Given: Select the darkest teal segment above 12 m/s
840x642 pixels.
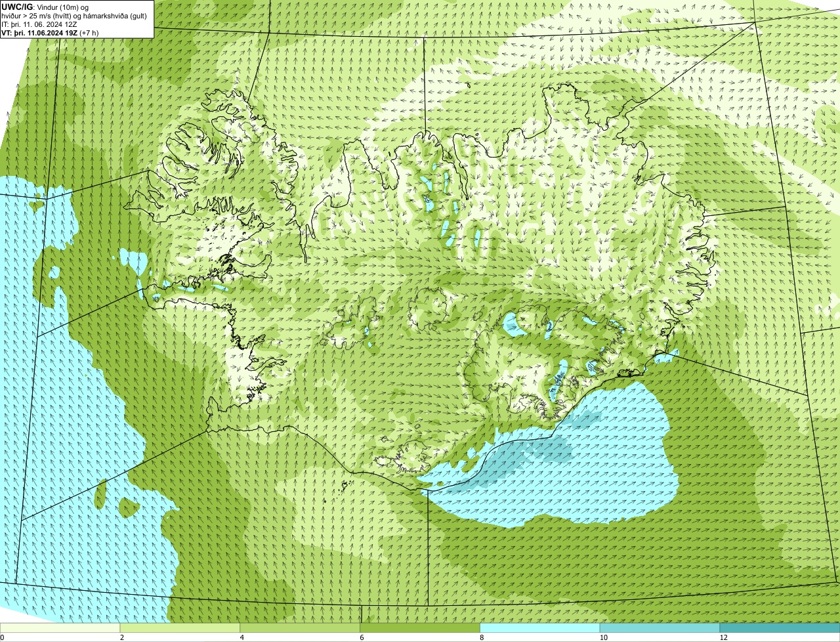Looking at the screenshot, I should coord(780,628).
